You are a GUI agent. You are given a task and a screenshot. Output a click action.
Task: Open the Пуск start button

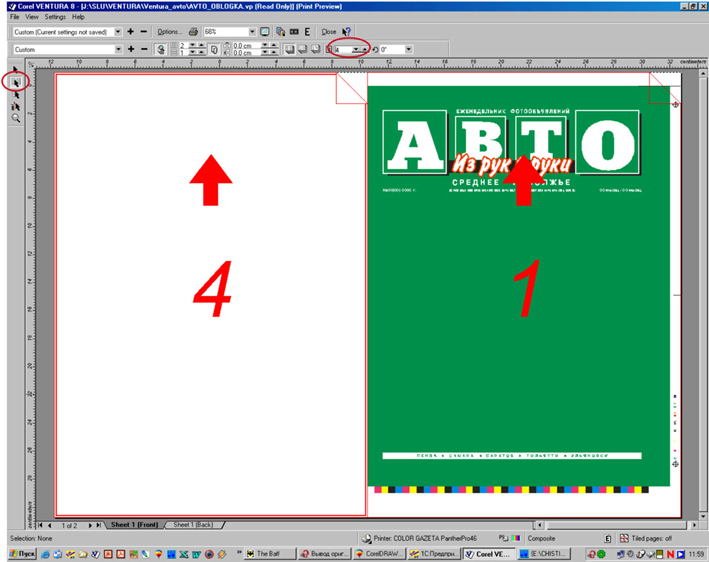[23, 553]
